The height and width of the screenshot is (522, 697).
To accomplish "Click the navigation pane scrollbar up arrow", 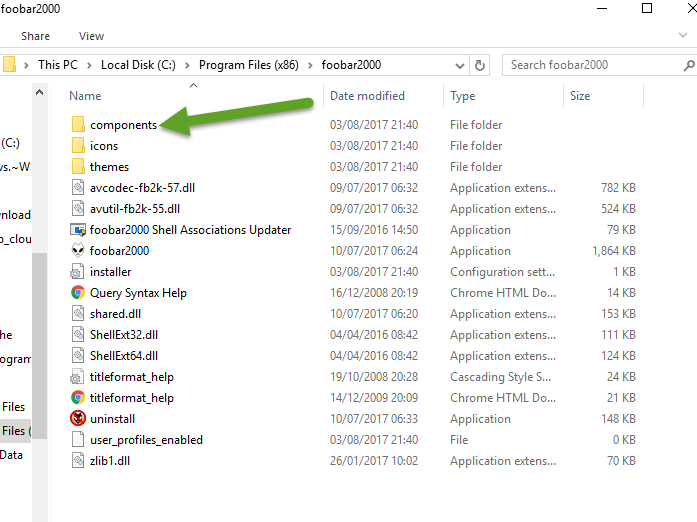I will click(40, 92).
